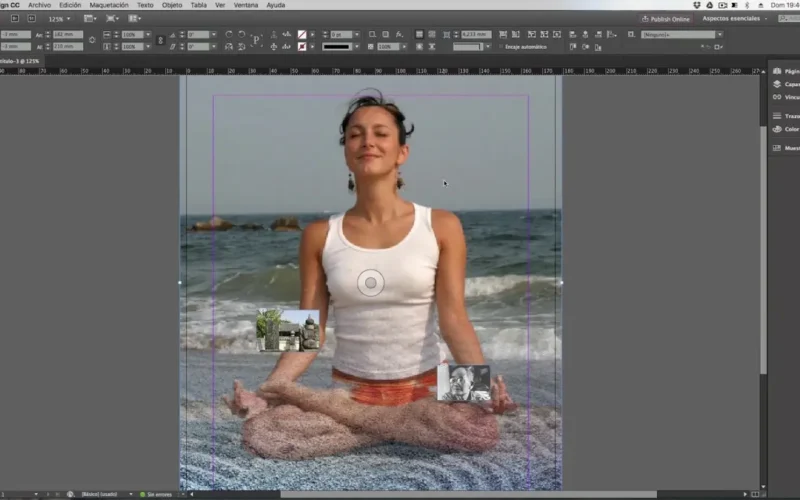Open the Trazo panel

[x=785, y=116]
